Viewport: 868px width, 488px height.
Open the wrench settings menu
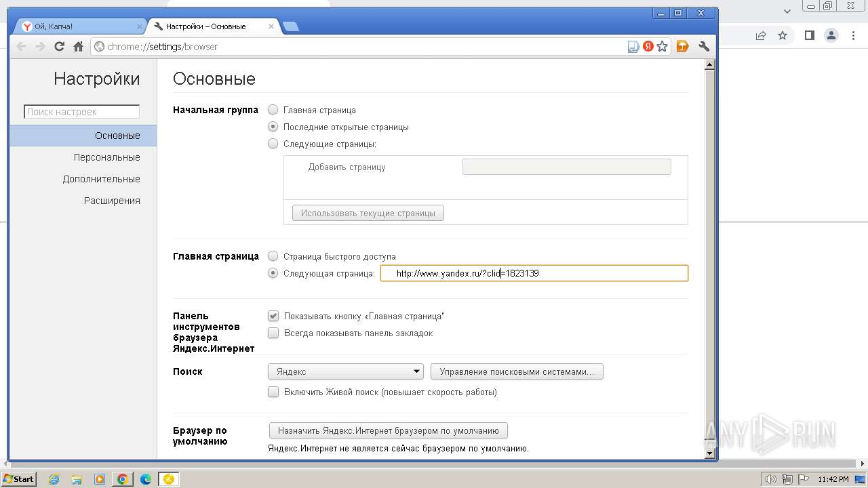coord(704,47)
